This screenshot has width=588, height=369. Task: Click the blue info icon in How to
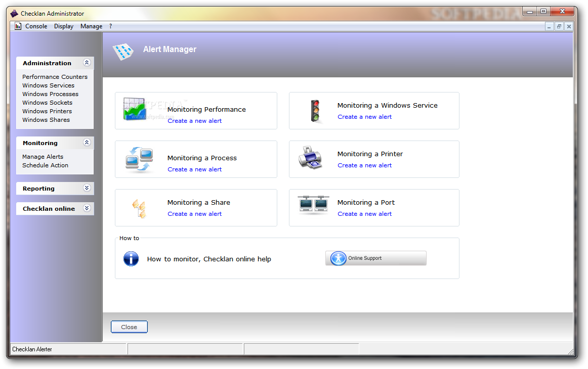131,259
